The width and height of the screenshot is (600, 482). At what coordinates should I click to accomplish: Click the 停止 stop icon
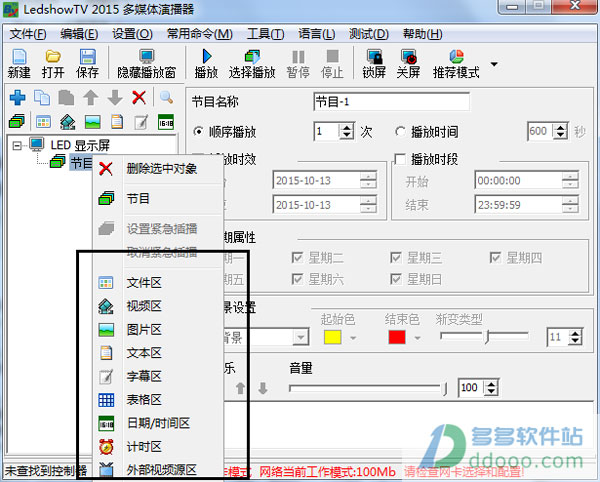click(x=332, y=64)
